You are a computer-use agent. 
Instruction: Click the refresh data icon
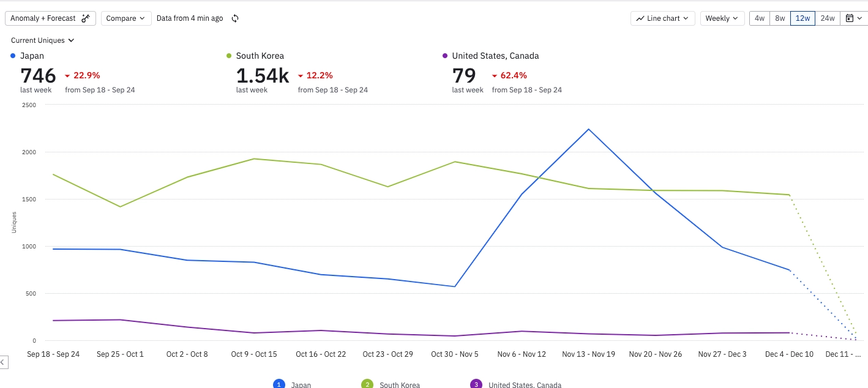[x=235, y=18]
